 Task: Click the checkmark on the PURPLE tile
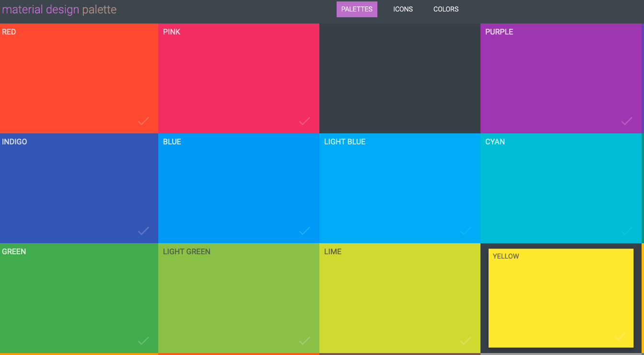tap(627, 121)
